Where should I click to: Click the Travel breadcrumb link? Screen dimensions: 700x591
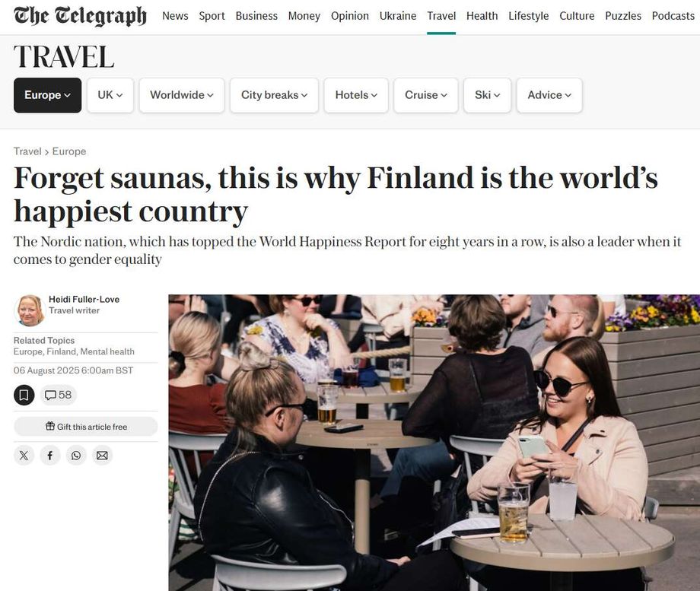[x=27, y=151]
